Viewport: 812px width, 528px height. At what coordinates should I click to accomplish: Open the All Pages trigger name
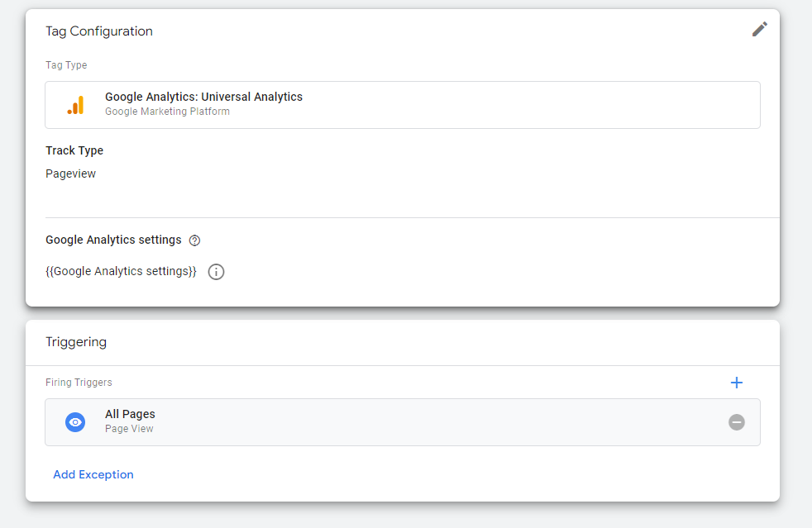(x=130, y=414)
